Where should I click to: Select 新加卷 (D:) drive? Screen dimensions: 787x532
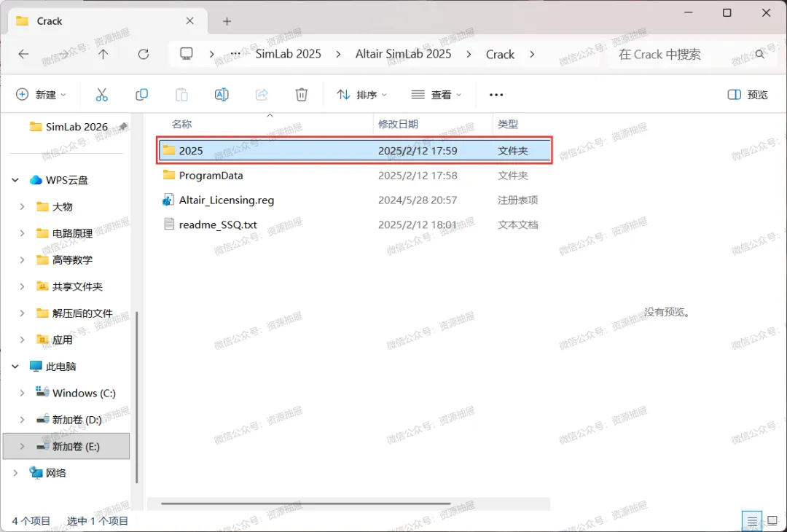(x=77, y=420)
